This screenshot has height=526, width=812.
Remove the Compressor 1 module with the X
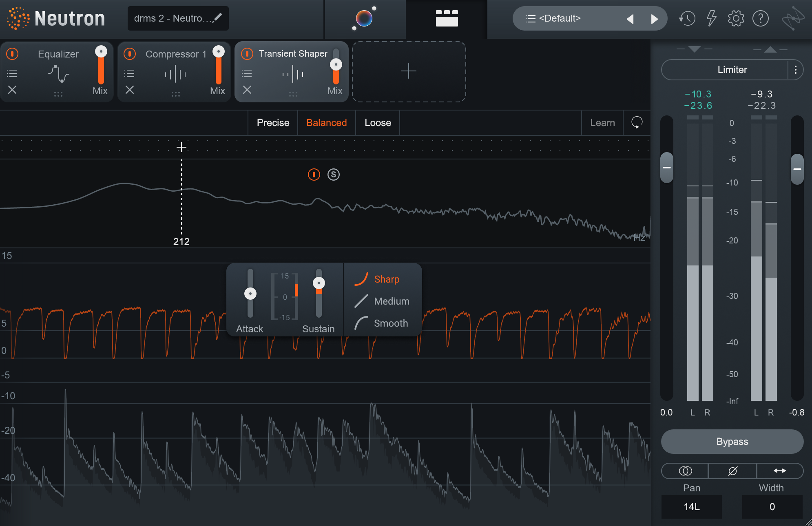tap(130, 90)
